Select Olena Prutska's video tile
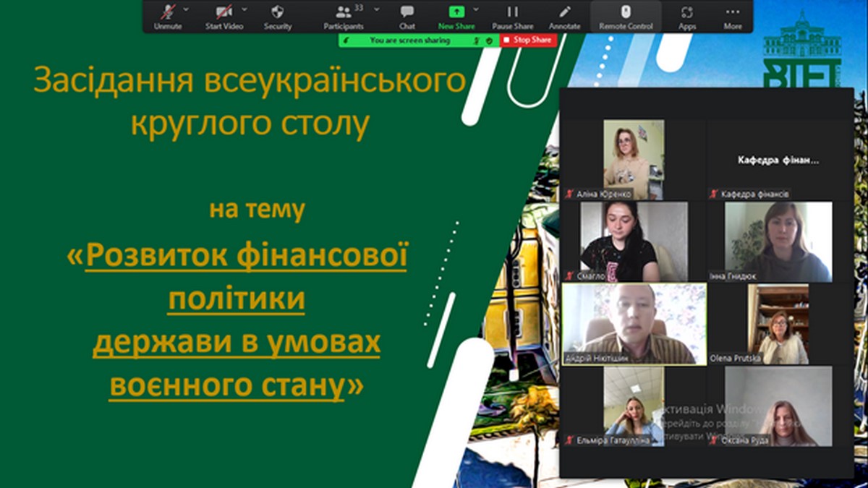This screenshot has height=488, width=868. (778, 323)
